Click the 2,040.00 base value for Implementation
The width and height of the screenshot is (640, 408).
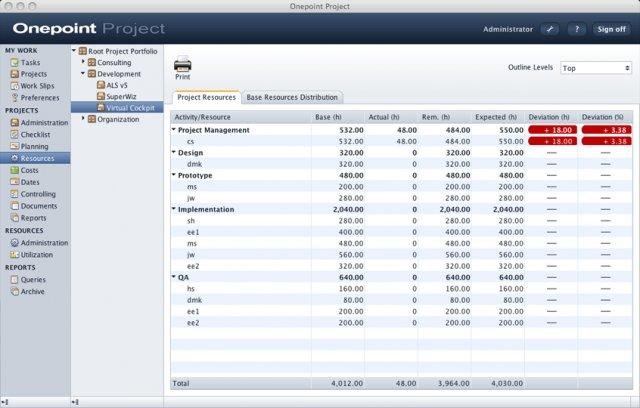point(348,209)
